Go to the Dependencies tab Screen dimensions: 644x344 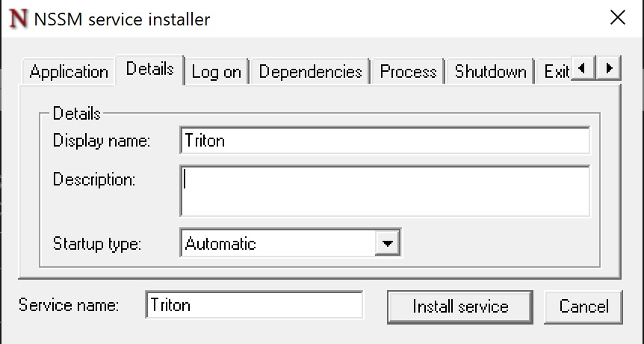tap(310, 72)
